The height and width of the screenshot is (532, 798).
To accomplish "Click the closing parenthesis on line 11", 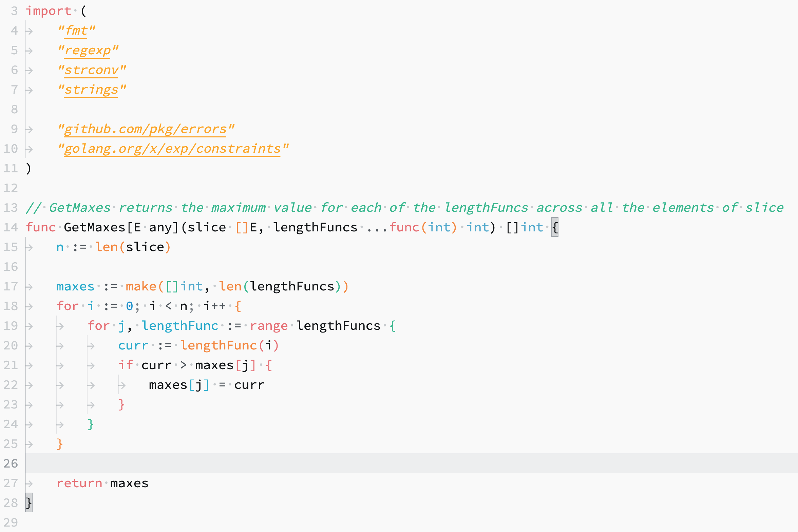I will coord(28,168).
